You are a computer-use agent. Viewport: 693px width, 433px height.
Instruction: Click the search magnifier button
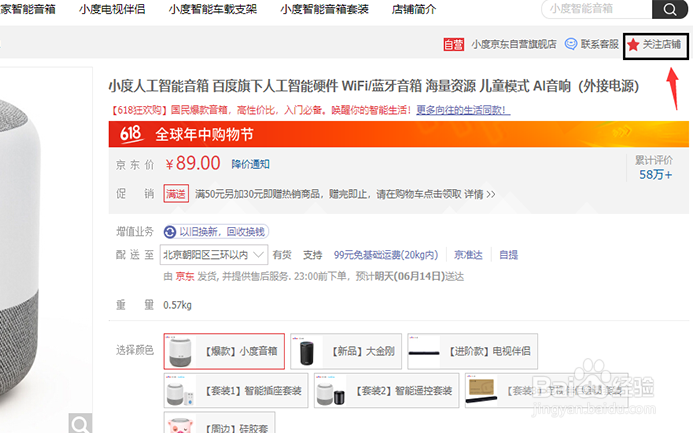point(669,9)
